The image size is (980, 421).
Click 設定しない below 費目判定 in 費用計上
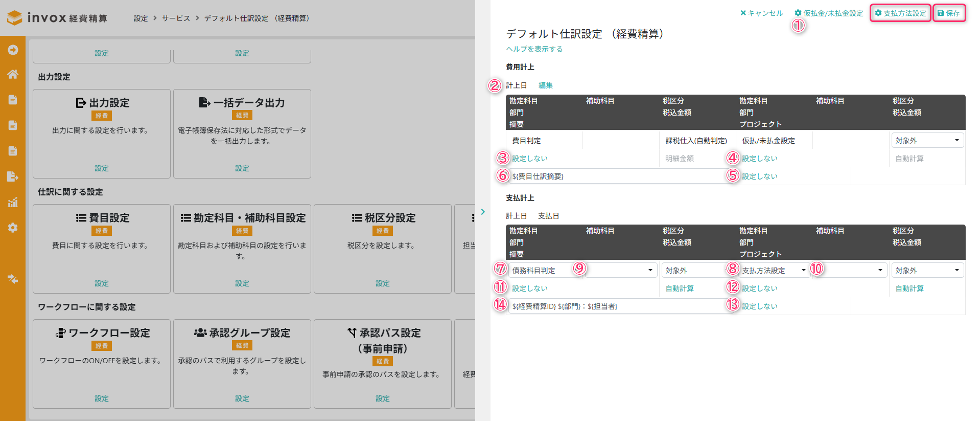(530, 159)
